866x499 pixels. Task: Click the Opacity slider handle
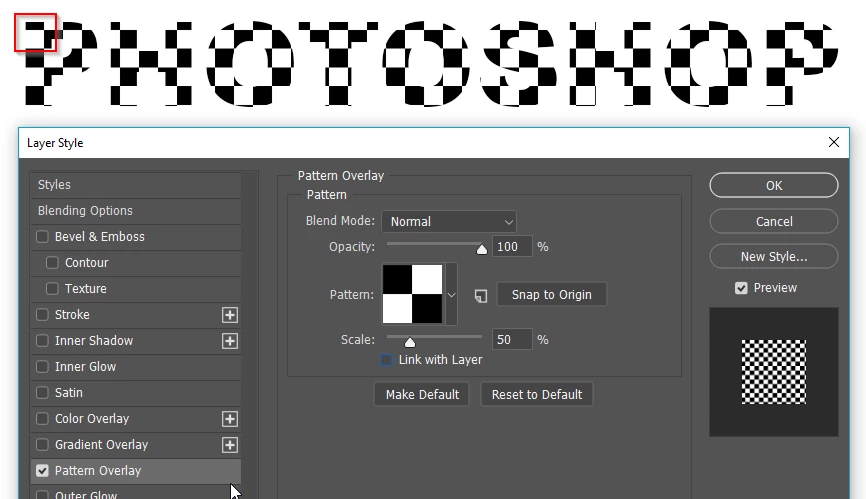click(482, 250)
